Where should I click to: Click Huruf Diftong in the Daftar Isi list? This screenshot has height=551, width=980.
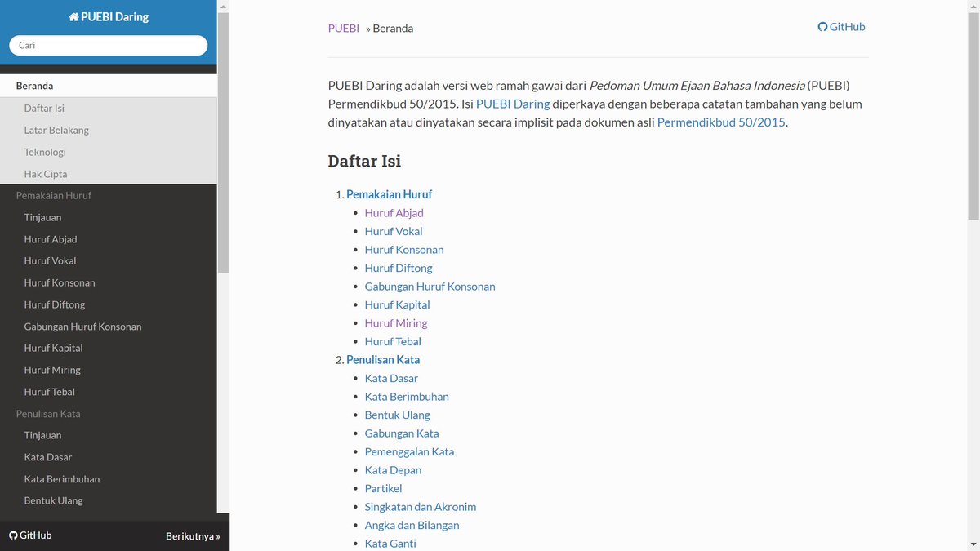[399, 268]
